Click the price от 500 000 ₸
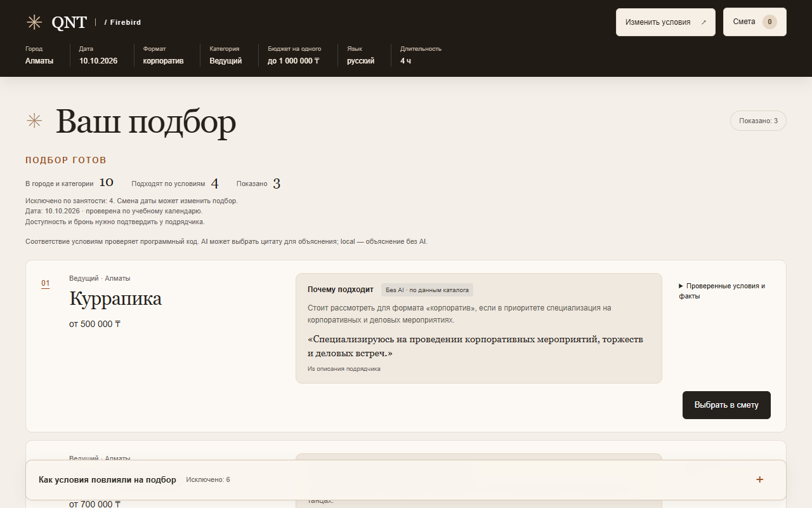The image size is (812, 508). 95,324
